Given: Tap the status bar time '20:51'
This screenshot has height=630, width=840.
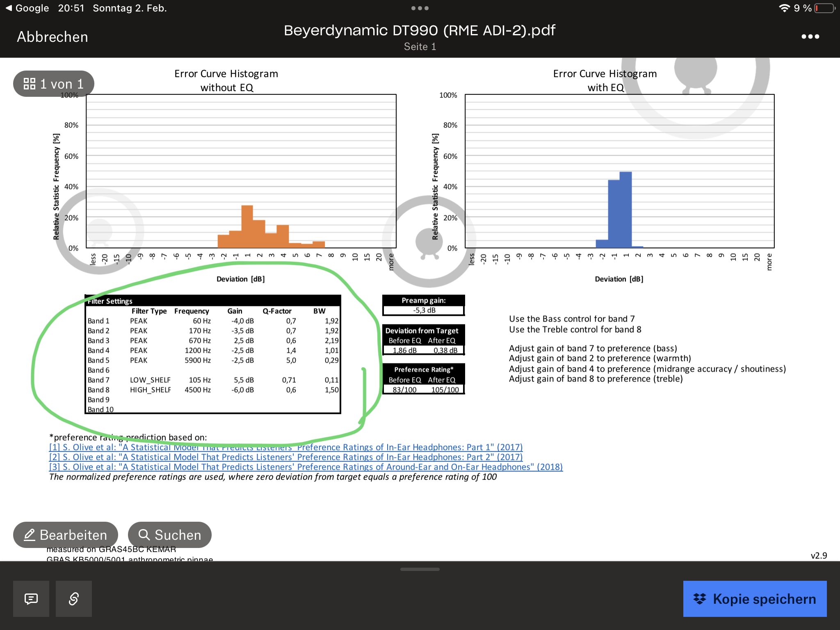Looking at the screenshot, I should (71, 8).
